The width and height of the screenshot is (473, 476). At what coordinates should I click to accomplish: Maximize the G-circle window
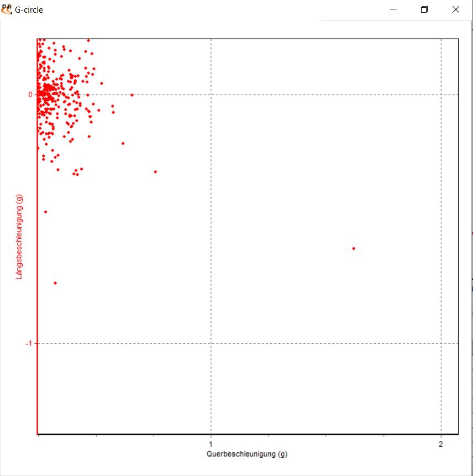coord(424,9)
